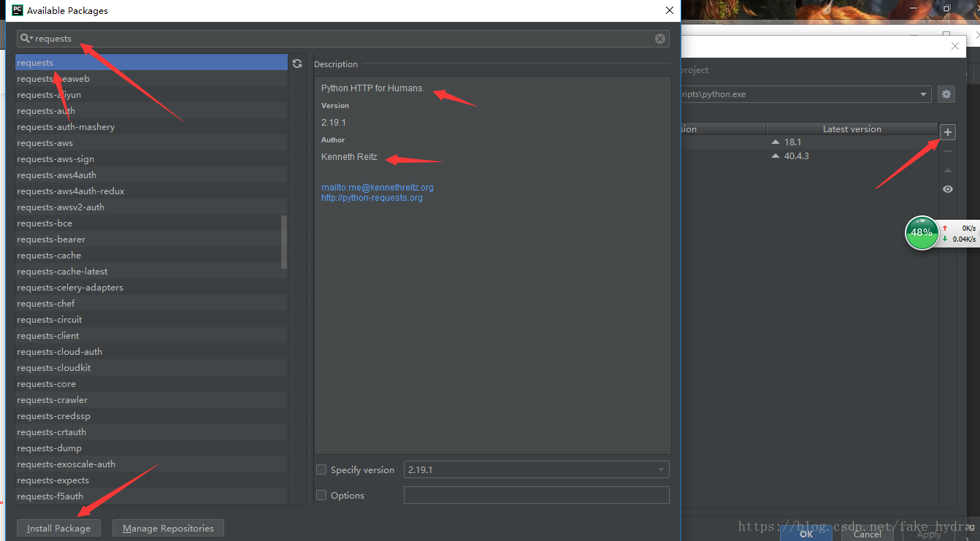Select the requests-aws4auth-redux package

click(151, 191)
